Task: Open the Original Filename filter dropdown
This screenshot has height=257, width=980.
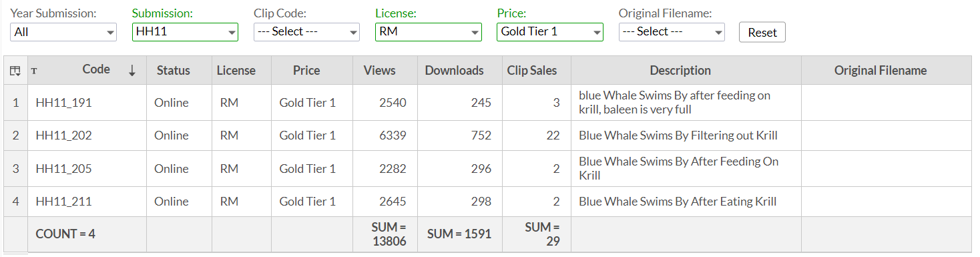Action: (x=672, y=31)
